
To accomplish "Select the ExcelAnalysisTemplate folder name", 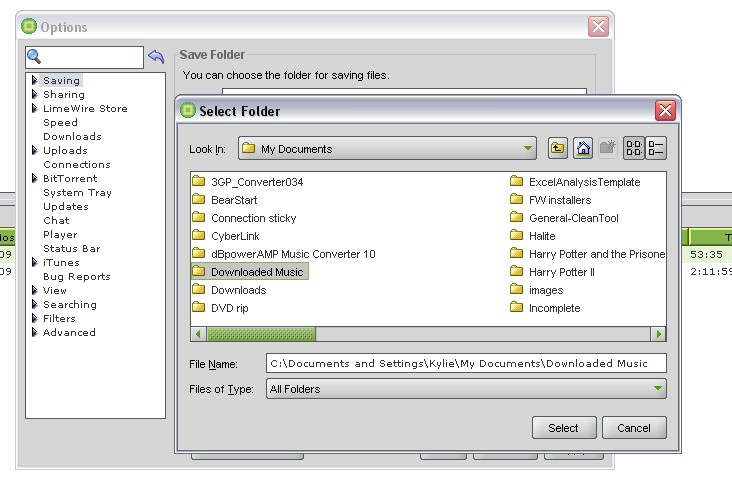I will [x=584, y=182].
